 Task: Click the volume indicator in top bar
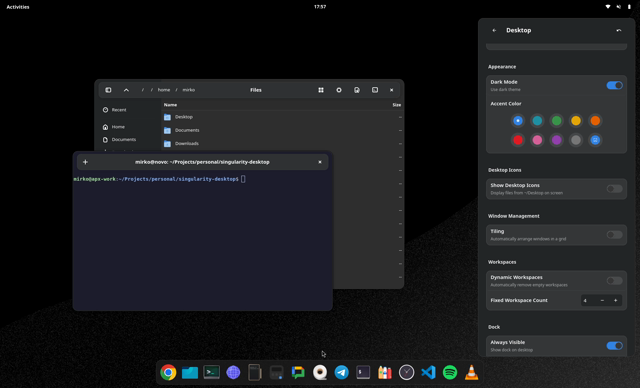click(618, 7)
